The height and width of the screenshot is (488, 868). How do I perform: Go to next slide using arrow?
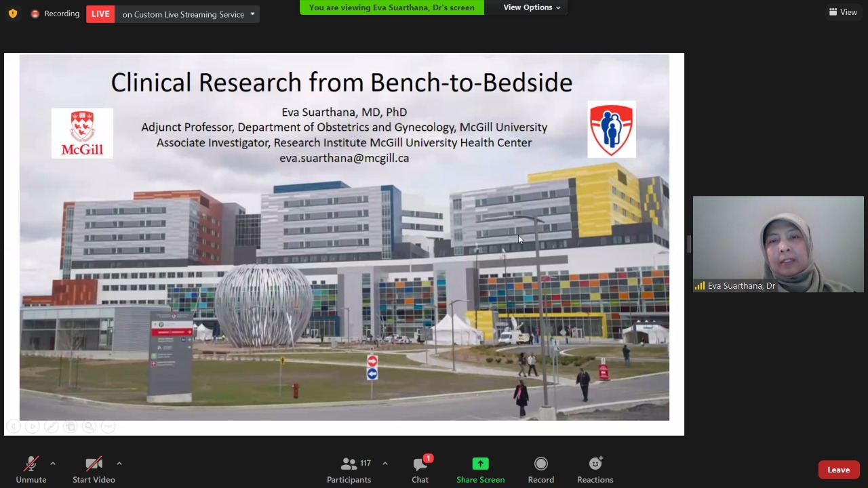point(32,426)
